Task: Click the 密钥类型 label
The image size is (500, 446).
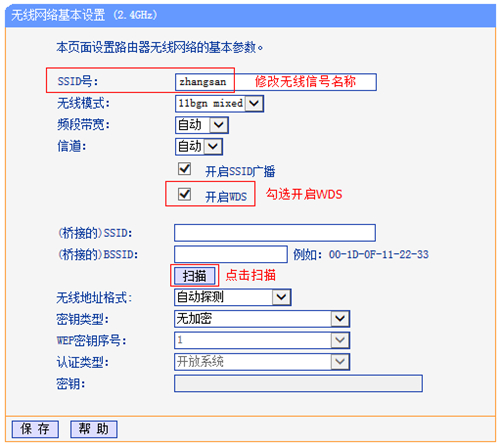Action: [x=83, y=319]
